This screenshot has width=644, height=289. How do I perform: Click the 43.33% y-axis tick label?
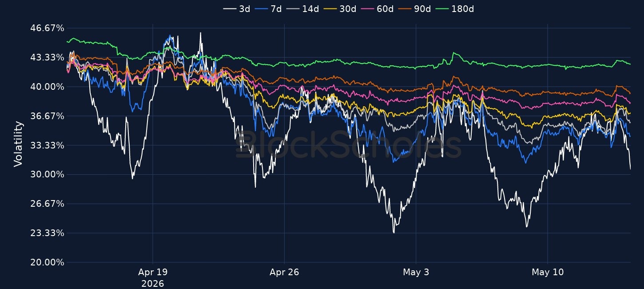(x=48, y=57)
